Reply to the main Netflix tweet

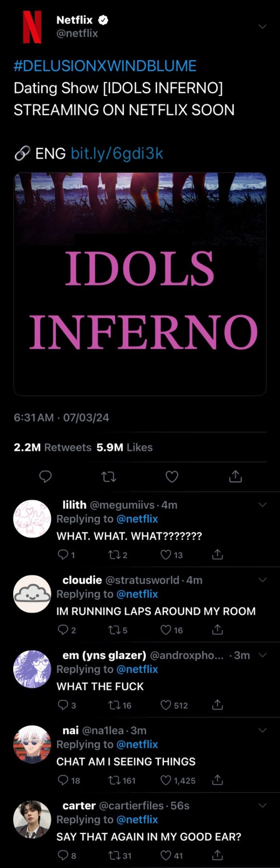tap(45, 476)
